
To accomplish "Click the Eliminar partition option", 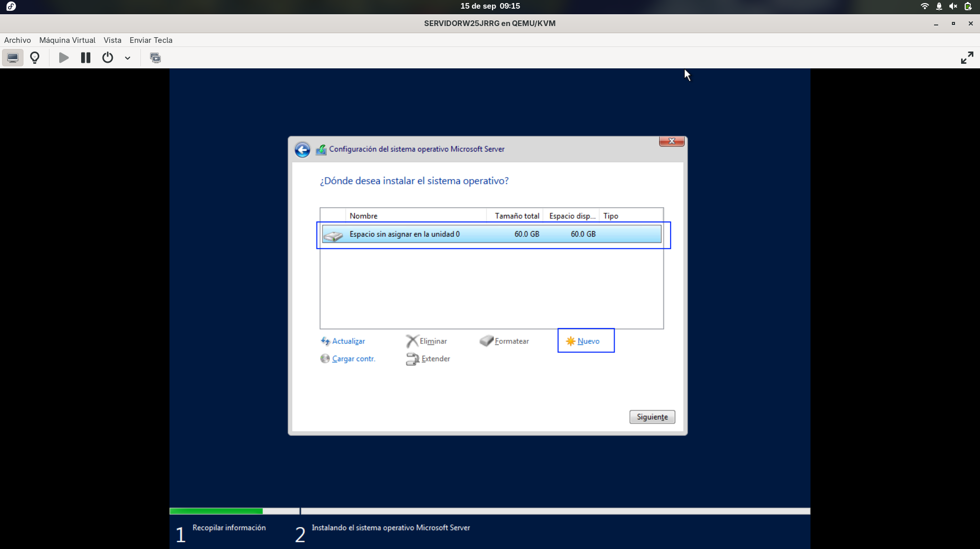I will [427, 341].
